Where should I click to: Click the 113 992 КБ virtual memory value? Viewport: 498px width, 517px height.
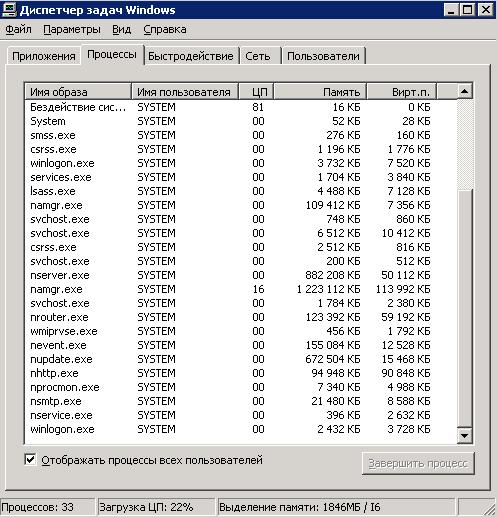pos(403,289)
